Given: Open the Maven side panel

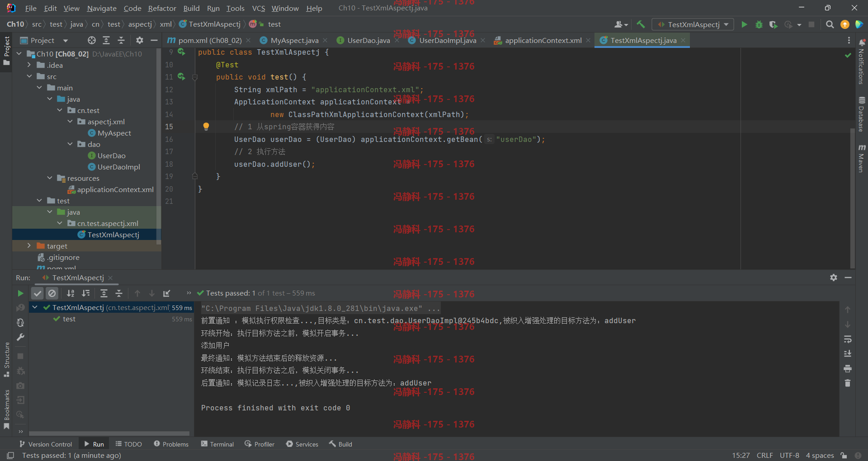Looking at the screenshot, I should (862, 158).
